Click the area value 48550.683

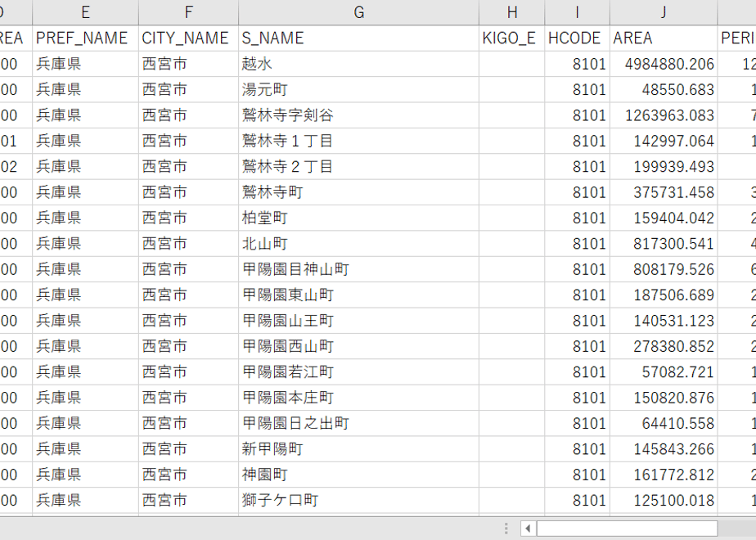(x=664, y=90)
